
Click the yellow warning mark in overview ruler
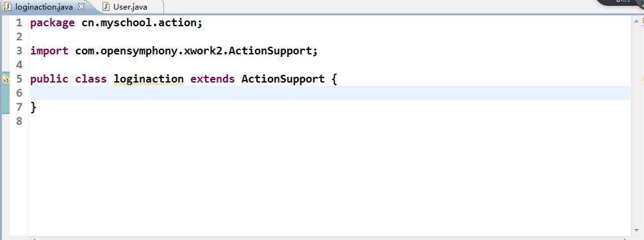tap(642, 78)
